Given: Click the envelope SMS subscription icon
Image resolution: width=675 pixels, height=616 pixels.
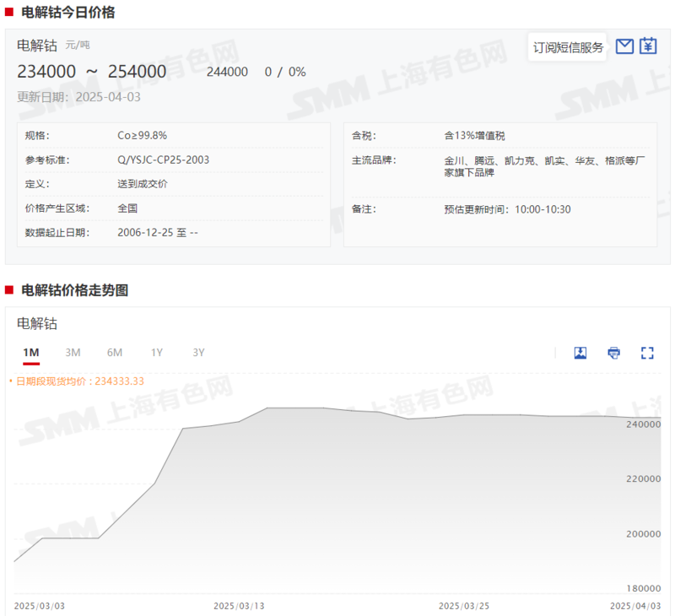Looking at the screenshot, I should 624,46.
